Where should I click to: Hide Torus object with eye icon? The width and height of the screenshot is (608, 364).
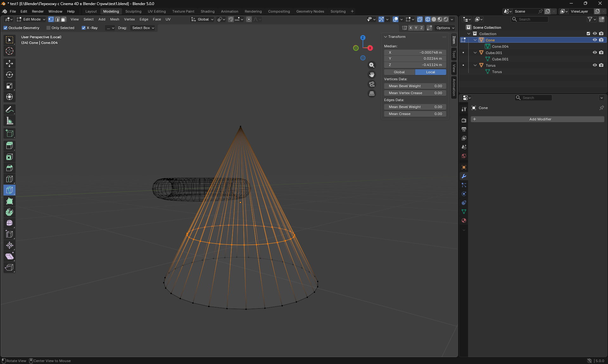click(595, 65)
